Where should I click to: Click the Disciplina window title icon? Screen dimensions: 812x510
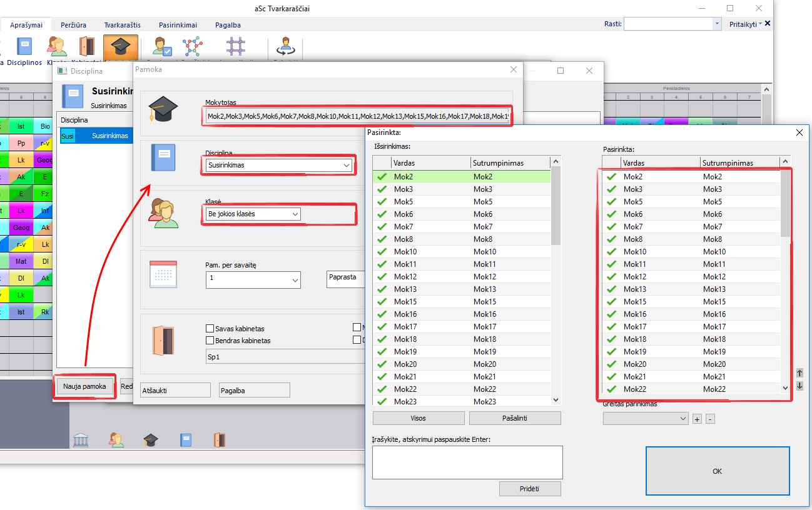(62, 71)
